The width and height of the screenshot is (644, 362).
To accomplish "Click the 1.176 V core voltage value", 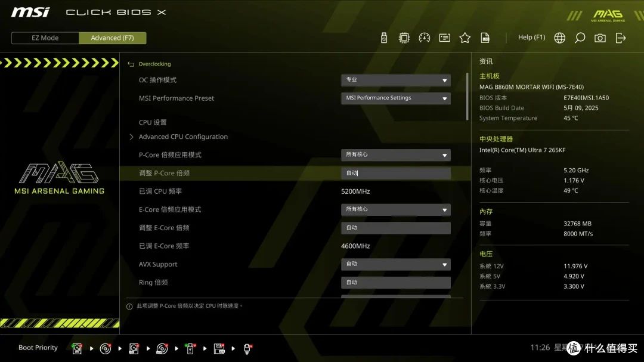I will click(574, 180).
